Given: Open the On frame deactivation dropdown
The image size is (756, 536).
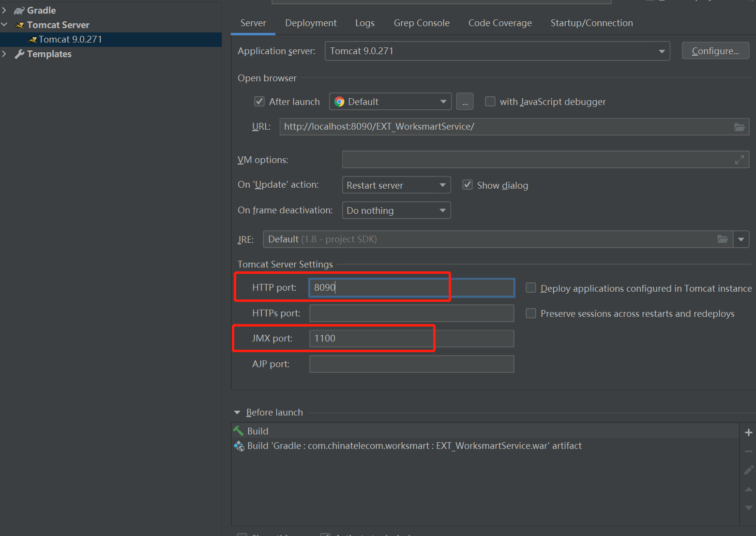Looking at the screenshot, I should [396, 210].
